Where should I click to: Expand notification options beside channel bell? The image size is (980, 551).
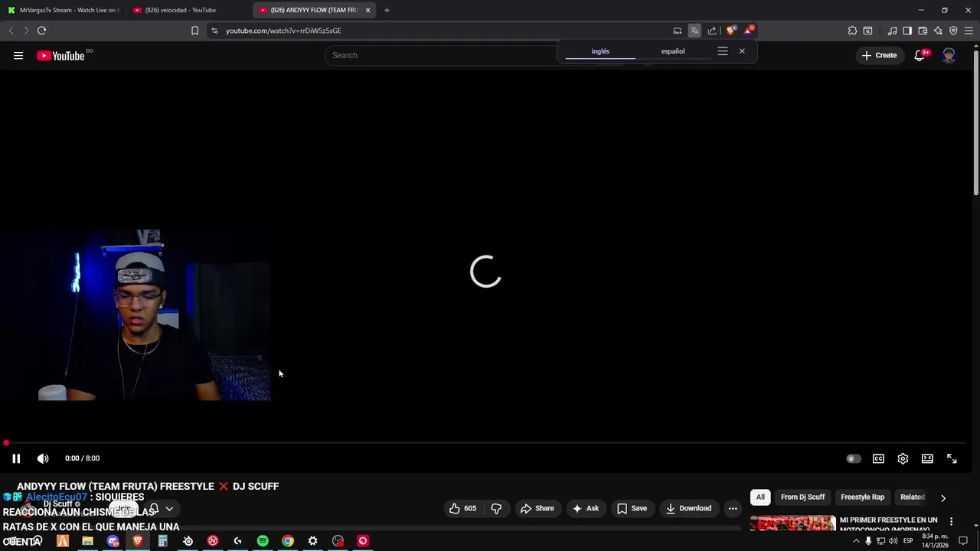tap(169, 509)
